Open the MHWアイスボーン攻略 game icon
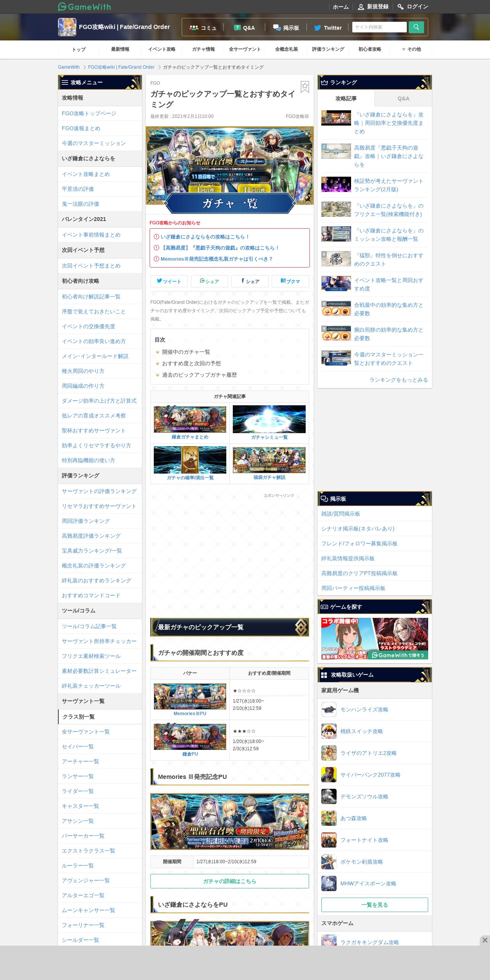 click(x=329, y=884)
